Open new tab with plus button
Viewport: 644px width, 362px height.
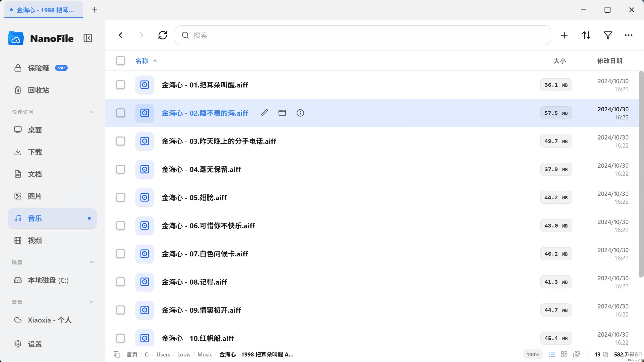94,10
